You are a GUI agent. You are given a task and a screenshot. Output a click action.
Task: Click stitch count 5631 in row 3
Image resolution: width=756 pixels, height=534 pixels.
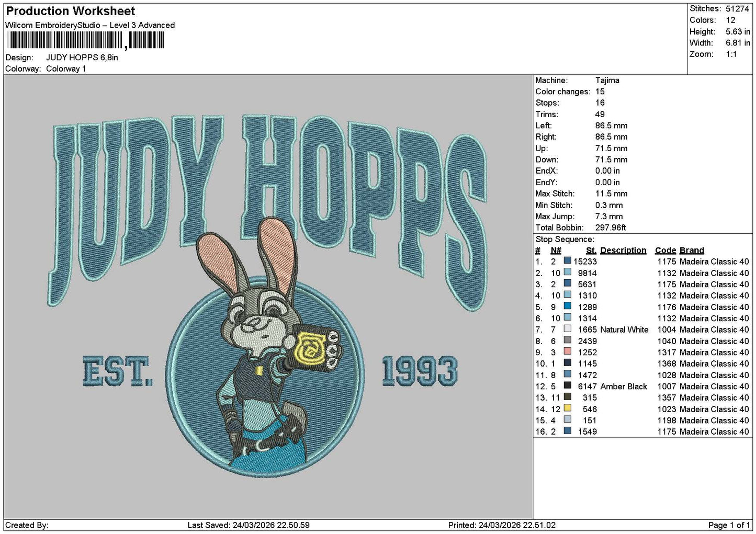587,285
